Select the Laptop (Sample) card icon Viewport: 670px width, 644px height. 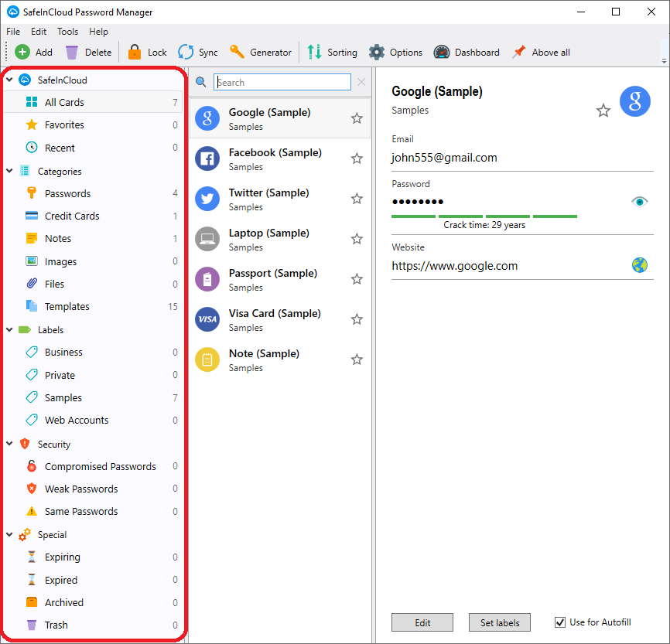207,239
